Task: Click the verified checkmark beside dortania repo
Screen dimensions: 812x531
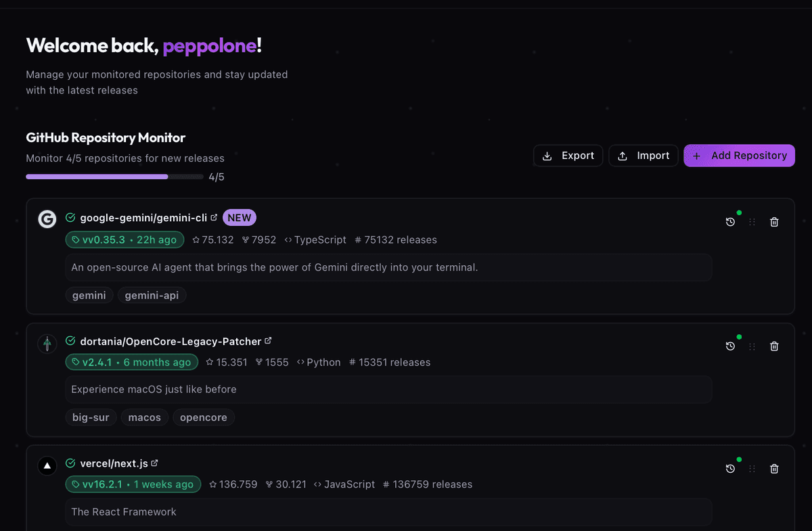Action: pyautogui.click(x=70, y=341)
